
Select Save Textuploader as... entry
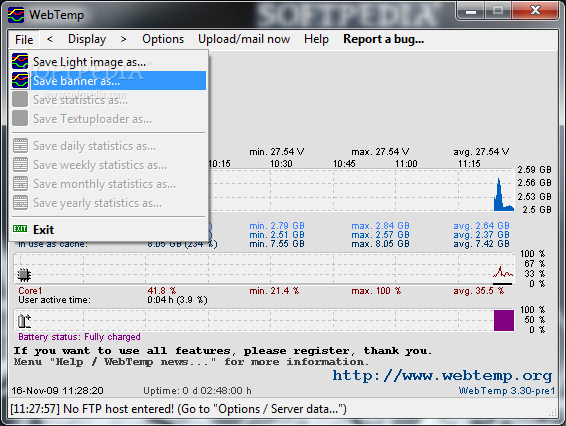click(x=109, y=119)
